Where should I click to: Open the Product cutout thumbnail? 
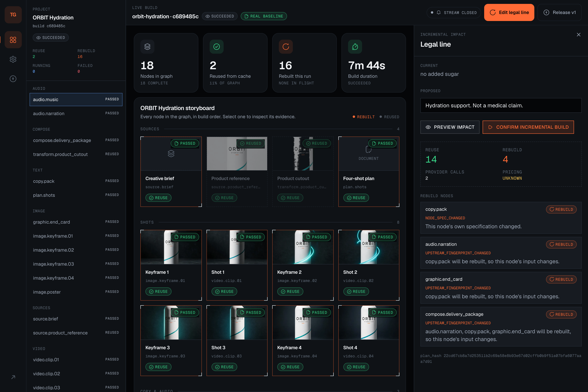coord(303,153)
